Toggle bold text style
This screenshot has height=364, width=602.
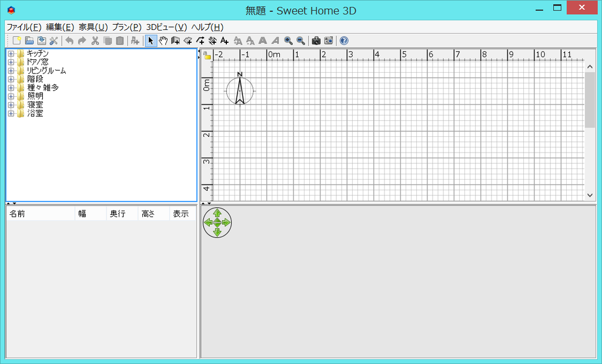pyautogui.click(x=262, y=40)
